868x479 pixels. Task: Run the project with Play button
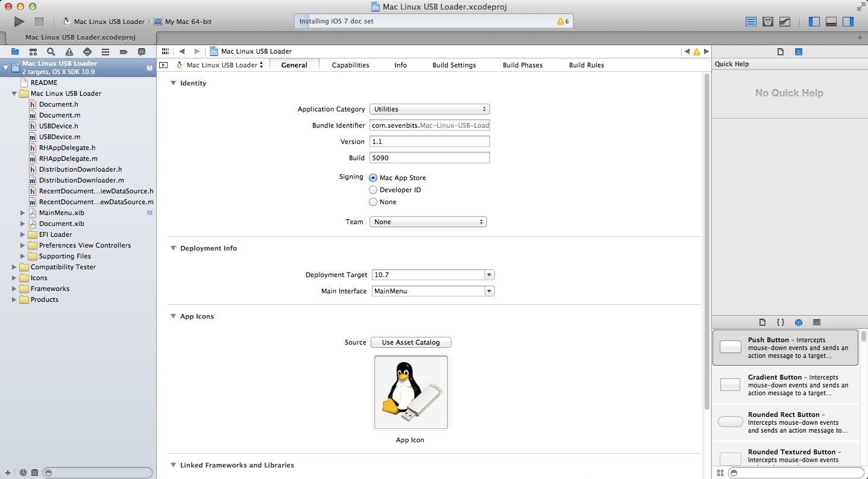19,22
